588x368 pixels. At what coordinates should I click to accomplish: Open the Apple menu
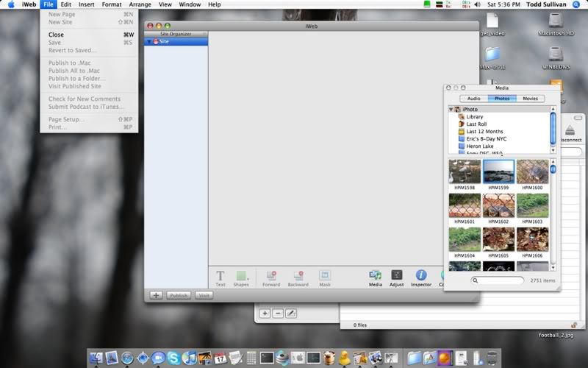[x=11, y=4]
